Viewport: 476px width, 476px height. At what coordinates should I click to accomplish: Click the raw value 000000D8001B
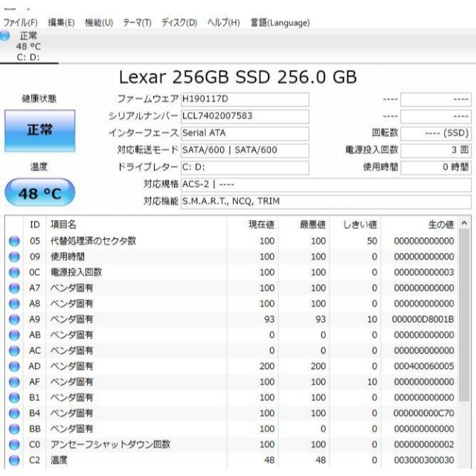[423, 319]
